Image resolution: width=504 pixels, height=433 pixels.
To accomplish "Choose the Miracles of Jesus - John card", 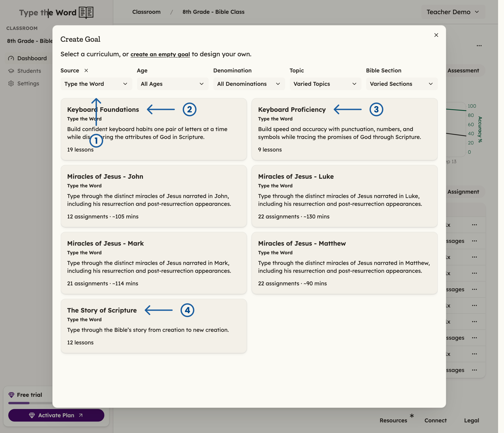I will (x=154, y=196).
